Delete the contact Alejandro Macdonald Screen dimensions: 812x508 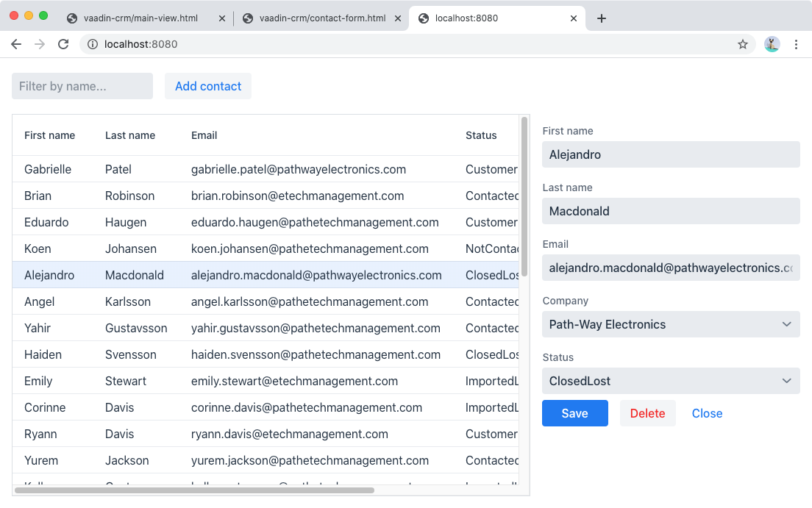647,413
